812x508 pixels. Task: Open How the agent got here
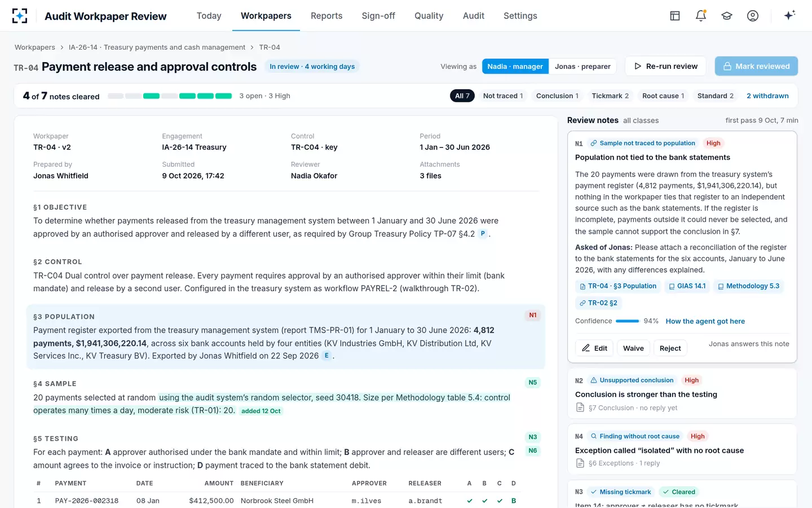705,321
